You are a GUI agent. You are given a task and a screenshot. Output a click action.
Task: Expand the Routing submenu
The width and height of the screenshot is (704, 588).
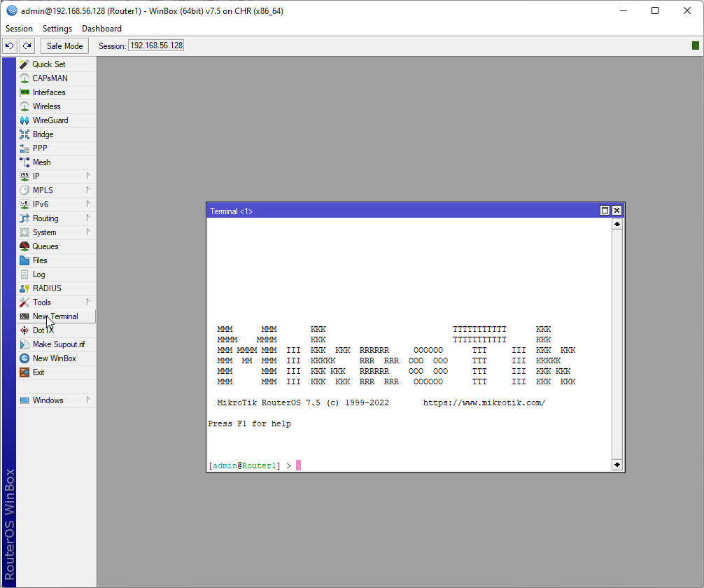(x=88, y=218)
